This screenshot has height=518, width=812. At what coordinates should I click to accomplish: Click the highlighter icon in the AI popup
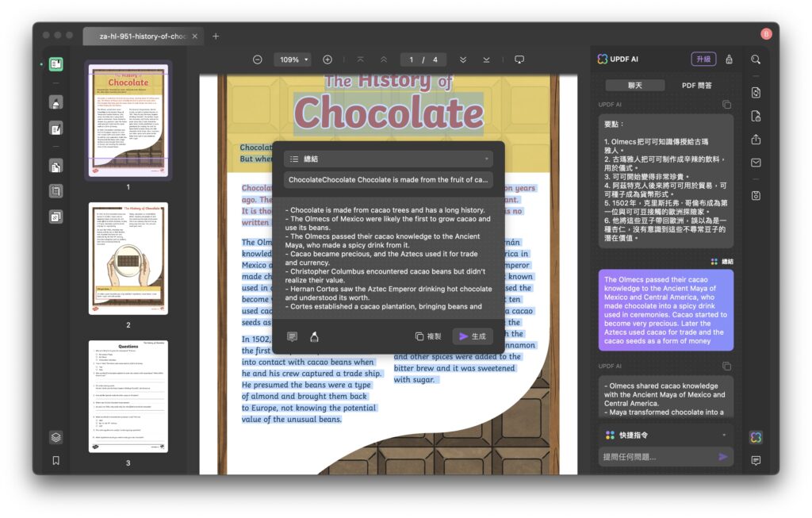point(314,336)
